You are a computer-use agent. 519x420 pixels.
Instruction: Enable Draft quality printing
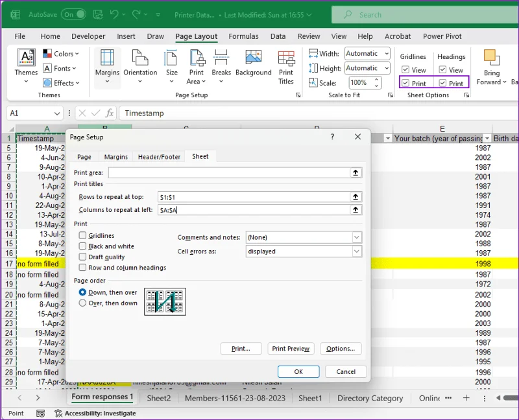82,257
